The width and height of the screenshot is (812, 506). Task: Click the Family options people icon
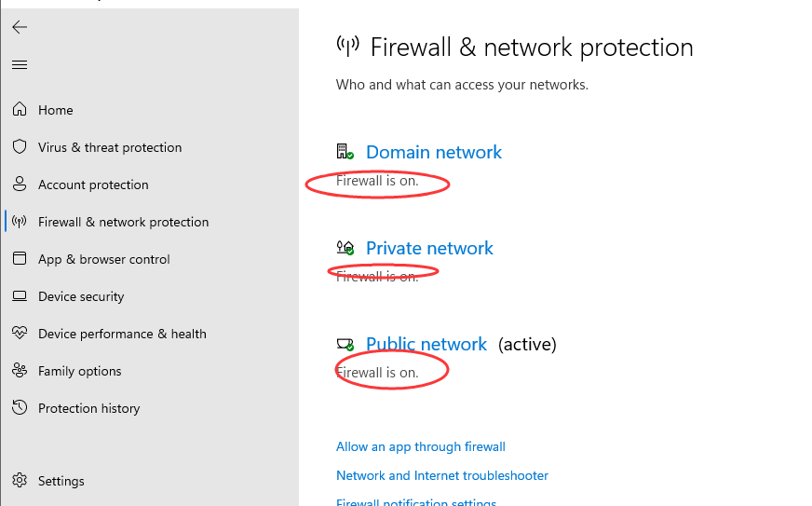20,371
